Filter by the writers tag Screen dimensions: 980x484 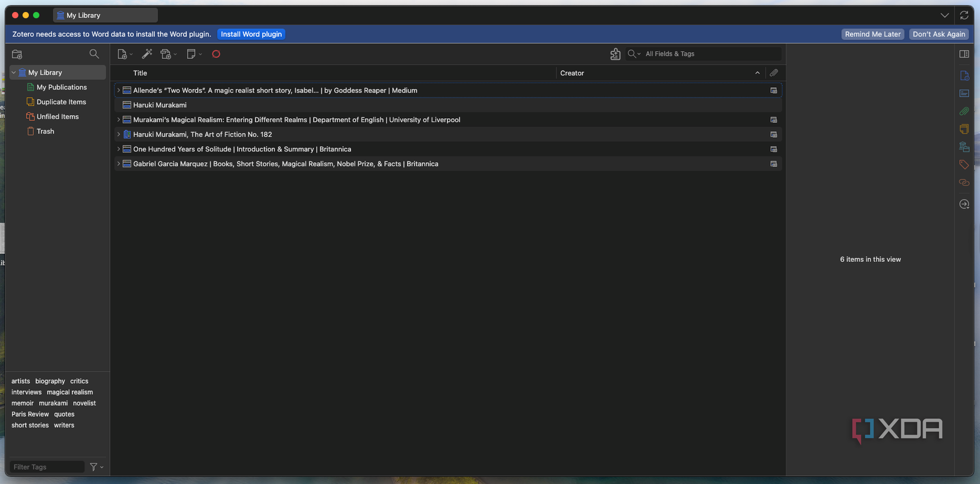coord(64,425)
